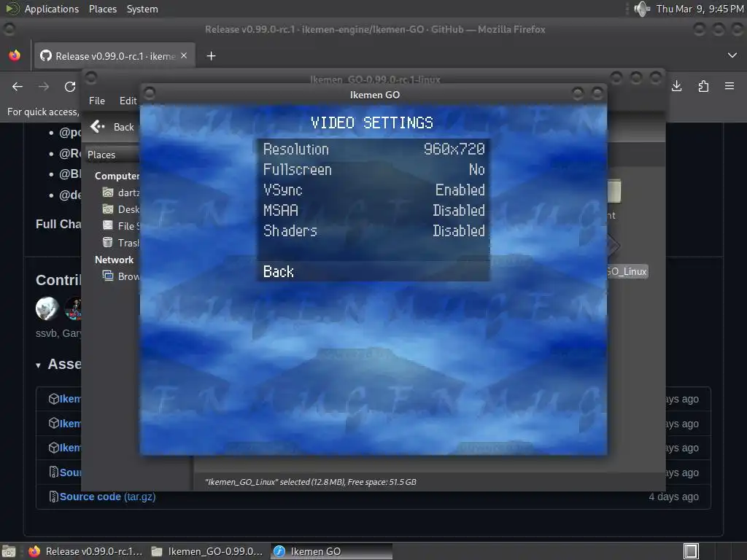Open the Firefox hamburger menu
Screen dimensions: 747x560
tap(729, 86)
